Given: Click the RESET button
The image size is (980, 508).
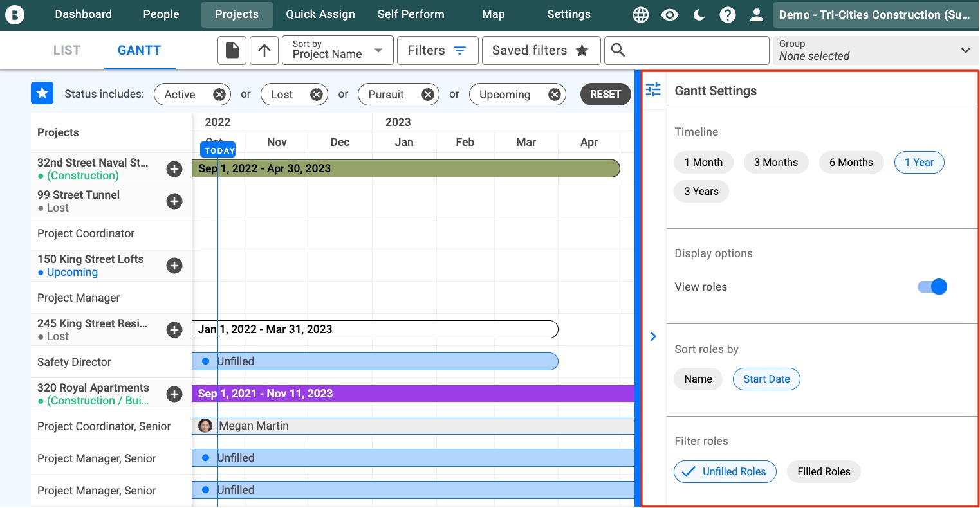Looking at the screenshot, I should 606,94.
